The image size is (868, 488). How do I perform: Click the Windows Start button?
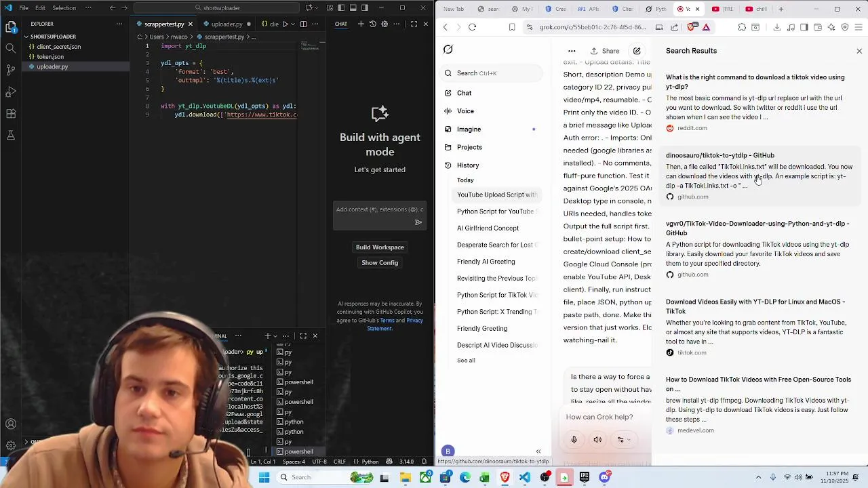coord(264,477)
